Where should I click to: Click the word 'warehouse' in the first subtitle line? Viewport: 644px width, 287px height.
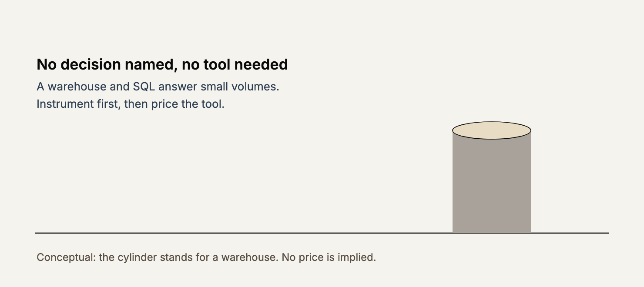tap(77, 87)
